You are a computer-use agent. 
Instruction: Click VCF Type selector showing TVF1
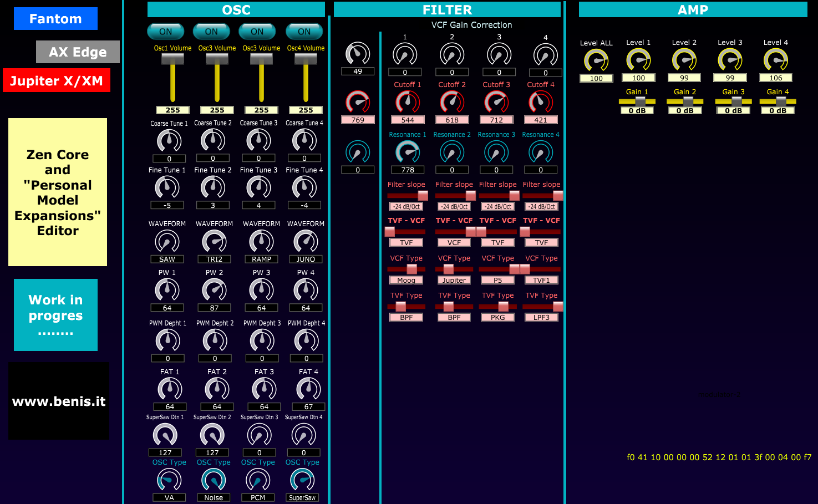(542, 269)
